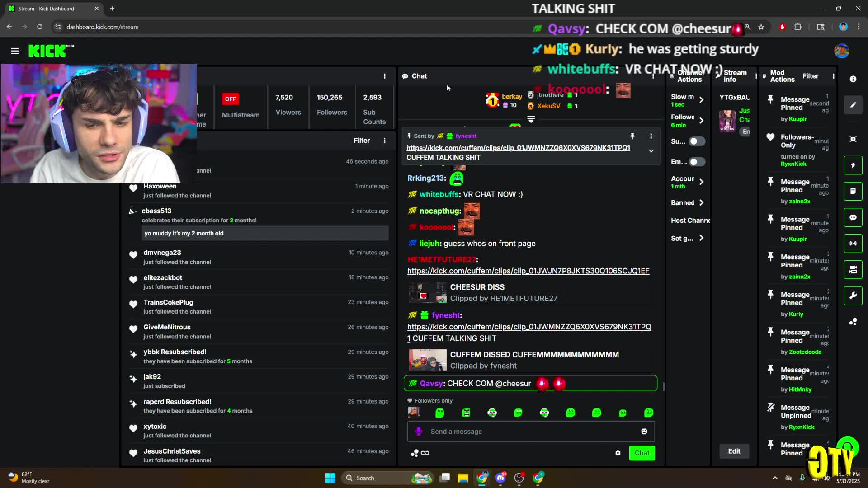The width and height of the screenshot is (868, 488).
Task: Show hidden system tray icons
Action: tap(775, 478)
